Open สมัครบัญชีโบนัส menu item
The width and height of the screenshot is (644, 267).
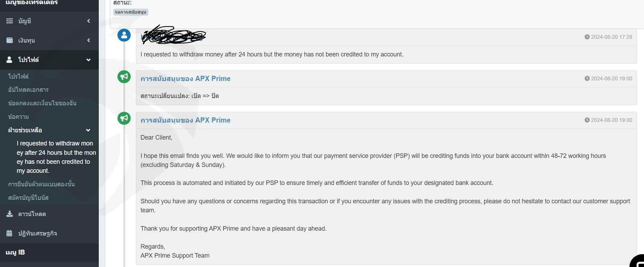28,198
